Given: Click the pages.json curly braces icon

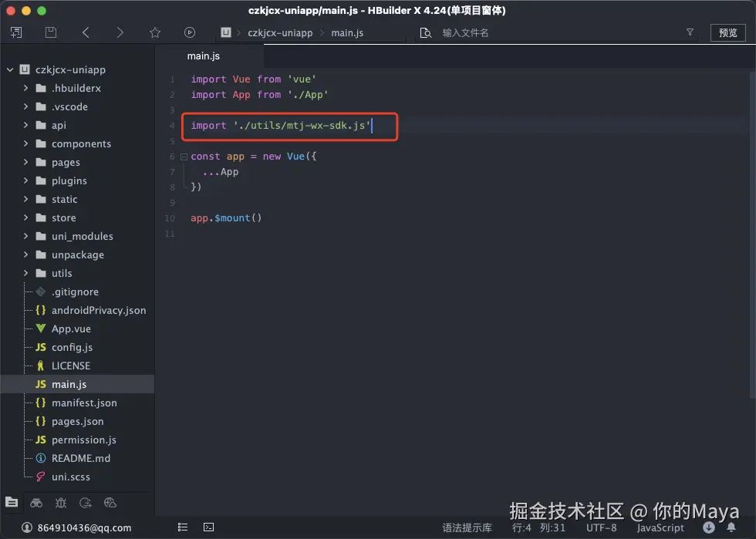Looking at the screenshot, I should tap(41, 421).
